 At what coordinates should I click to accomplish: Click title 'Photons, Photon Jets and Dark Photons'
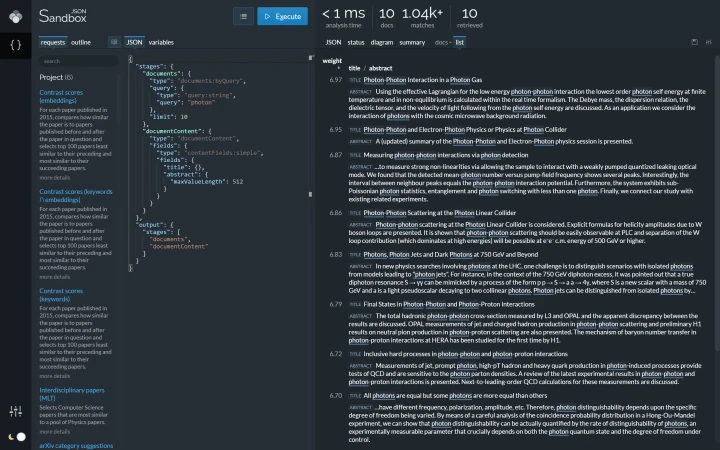point(450,254)
